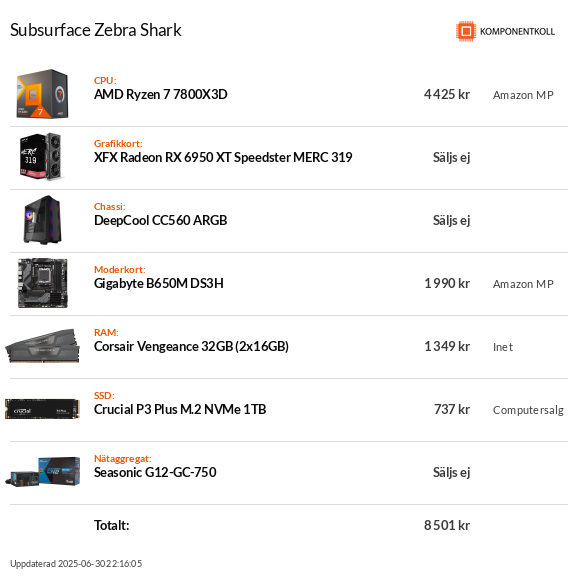The width and height of the screenshot is (577, 577).
Task: Click the Seasonic G12-GC-750 product name
Action: tap(155, 472)
